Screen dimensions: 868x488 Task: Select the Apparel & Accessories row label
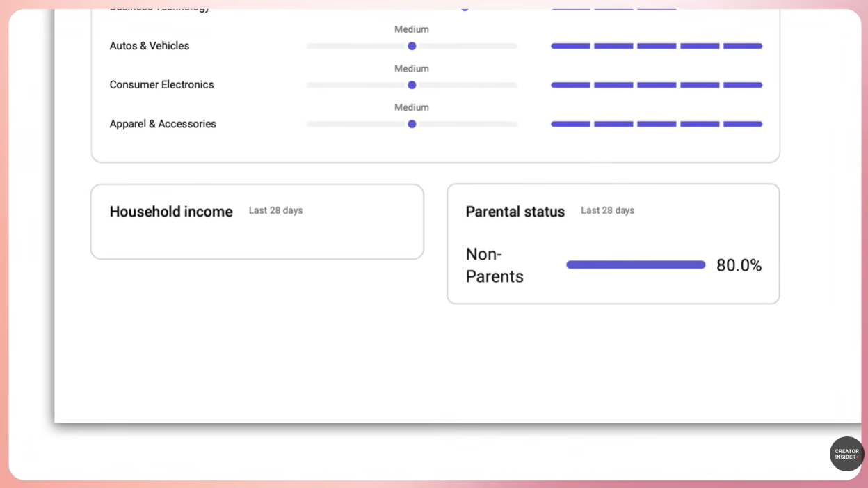(163, 124)
